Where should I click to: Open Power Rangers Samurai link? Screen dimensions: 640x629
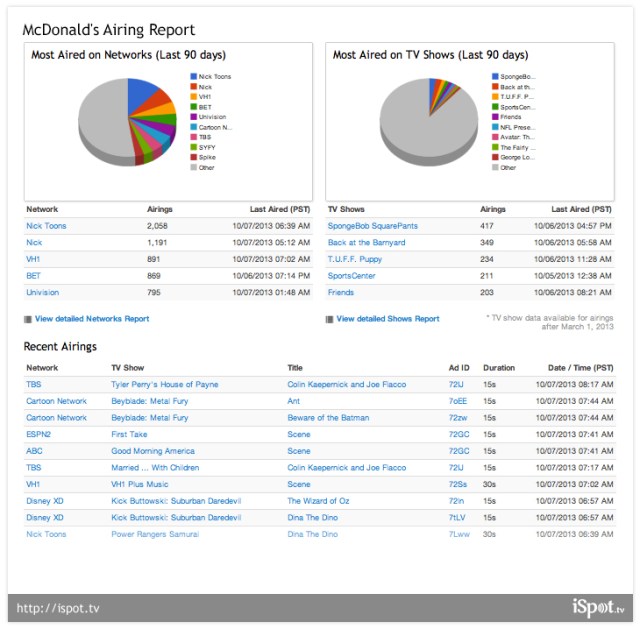pos(155,534)
